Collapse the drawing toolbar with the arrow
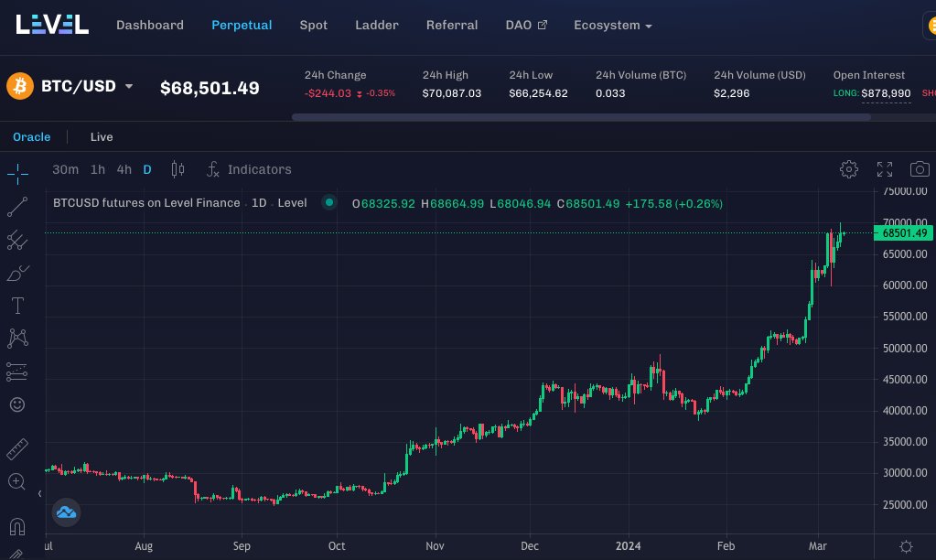 [39, 494]
